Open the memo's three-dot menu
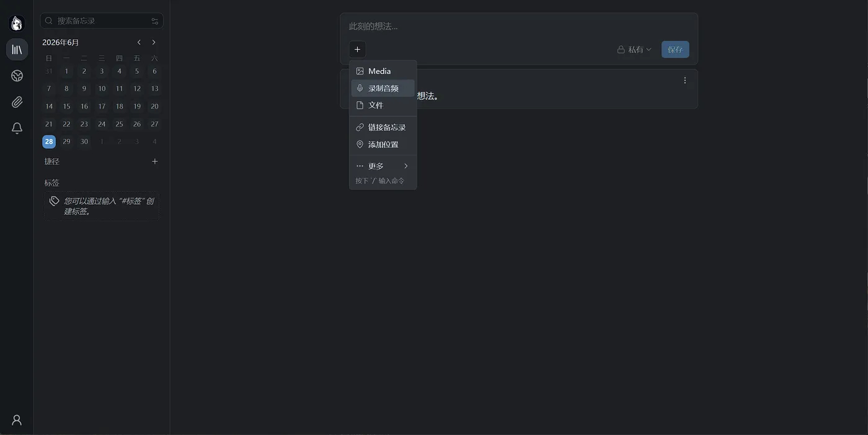This screenshot has width=868, height=435. [x=685, y=80]
